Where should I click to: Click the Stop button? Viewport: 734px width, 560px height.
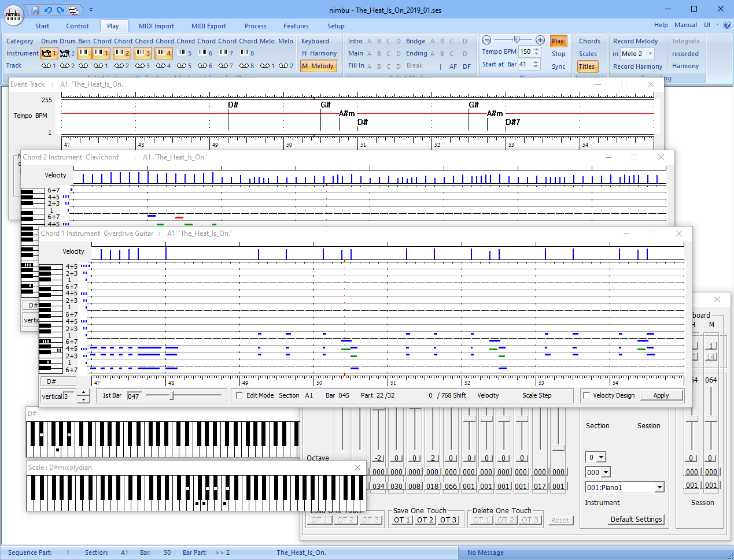(x=558, y=54)
